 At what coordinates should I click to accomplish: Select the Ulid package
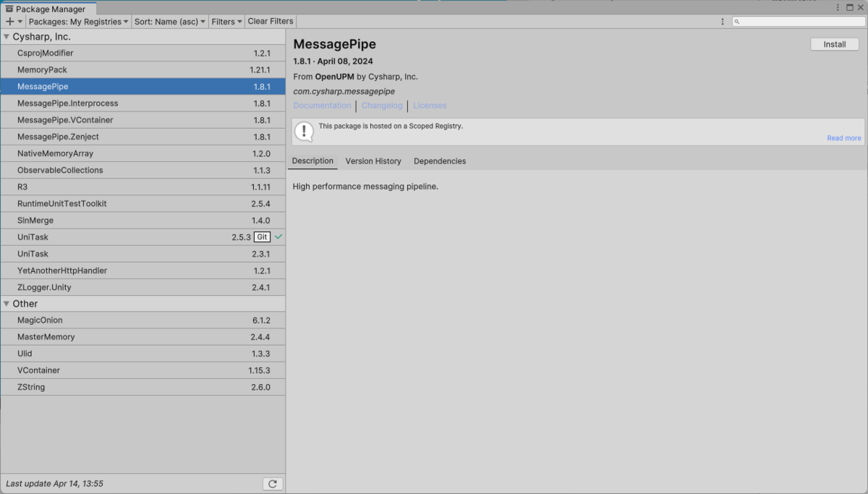pos(142,354)
